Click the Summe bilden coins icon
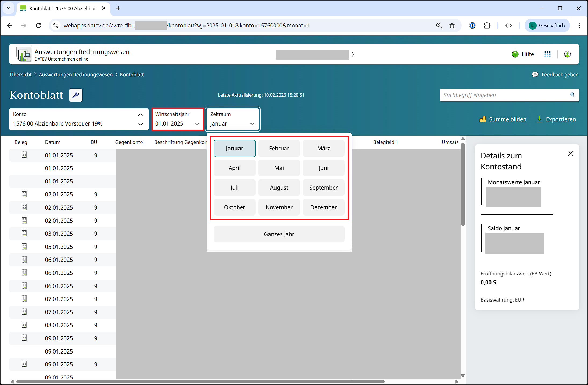The height and width of the screenshot is (385, 588). tap(483, 119)
